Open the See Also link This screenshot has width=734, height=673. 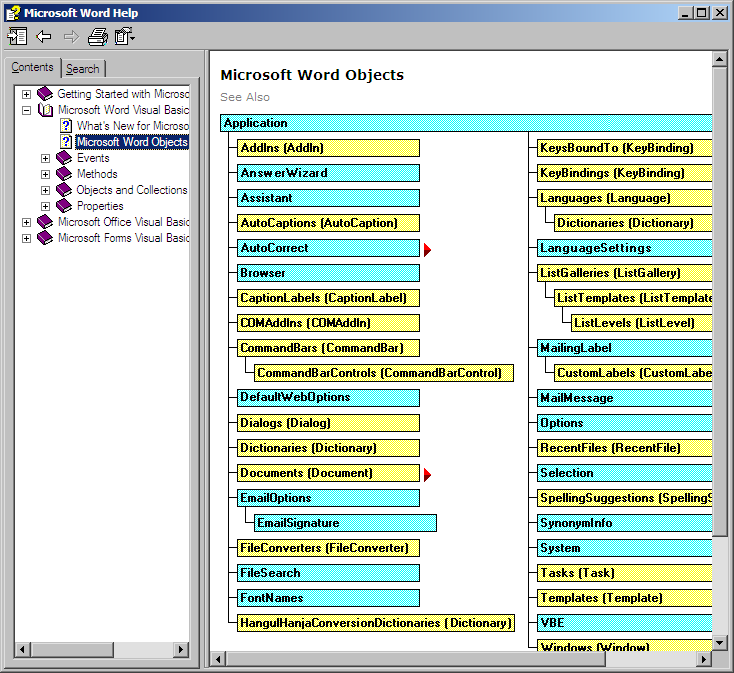point(245,97)
